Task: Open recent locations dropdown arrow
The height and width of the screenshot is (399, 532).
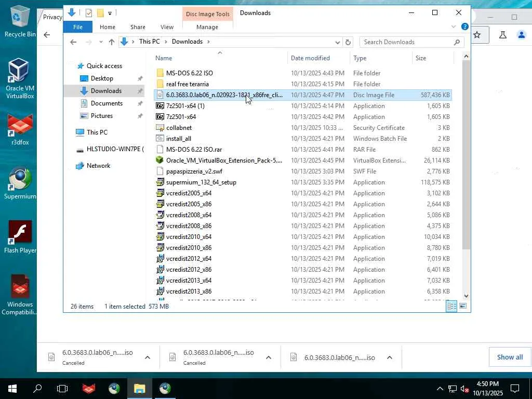Action: click(101, 42)
